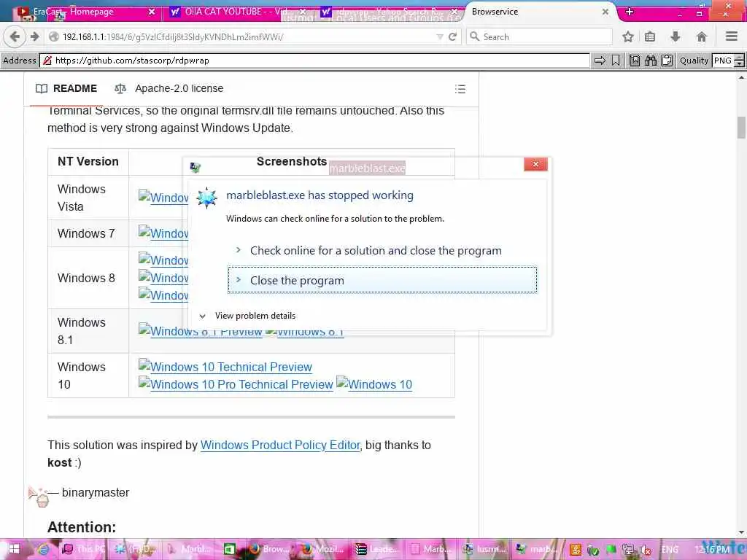Screen dimensions: 747x560
Task: Switch to Brow... Firefox taskbar window
Action: [x=270, y=550]
